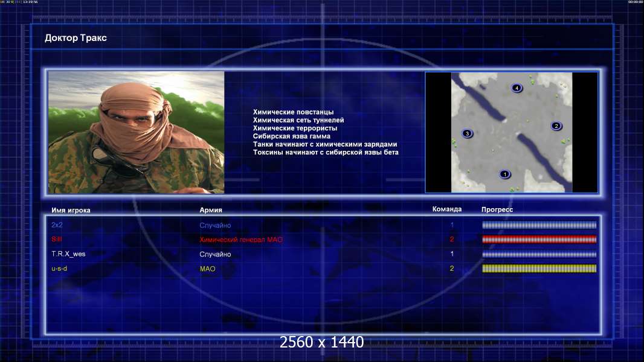Click the 'Химические террористы' line
This screenshot has width=644, height=362.
(x=295, y=128)
